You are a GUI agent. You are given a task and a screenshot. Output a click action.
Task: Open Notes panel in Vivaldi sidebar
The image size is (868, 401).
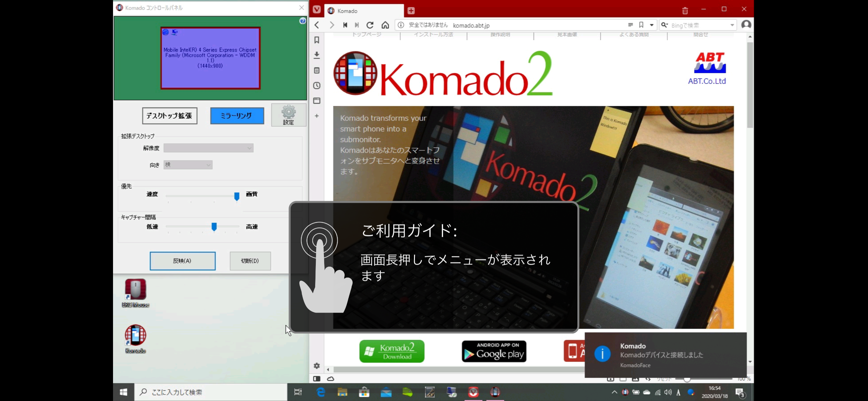point(317,70)
